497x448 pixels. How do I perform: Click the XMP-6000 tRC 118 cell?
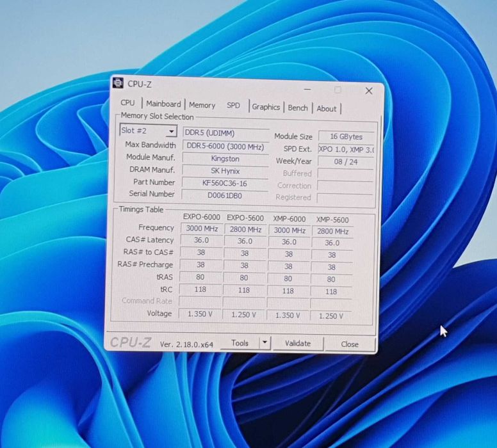(288, 291)
